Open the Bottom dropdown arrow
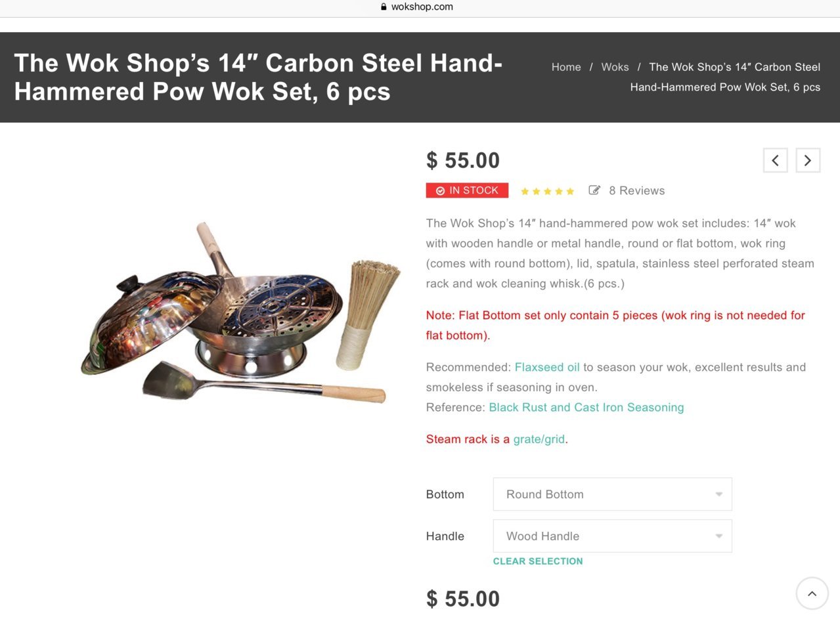Viewport: 840px width, 623px height. point(718,494)
